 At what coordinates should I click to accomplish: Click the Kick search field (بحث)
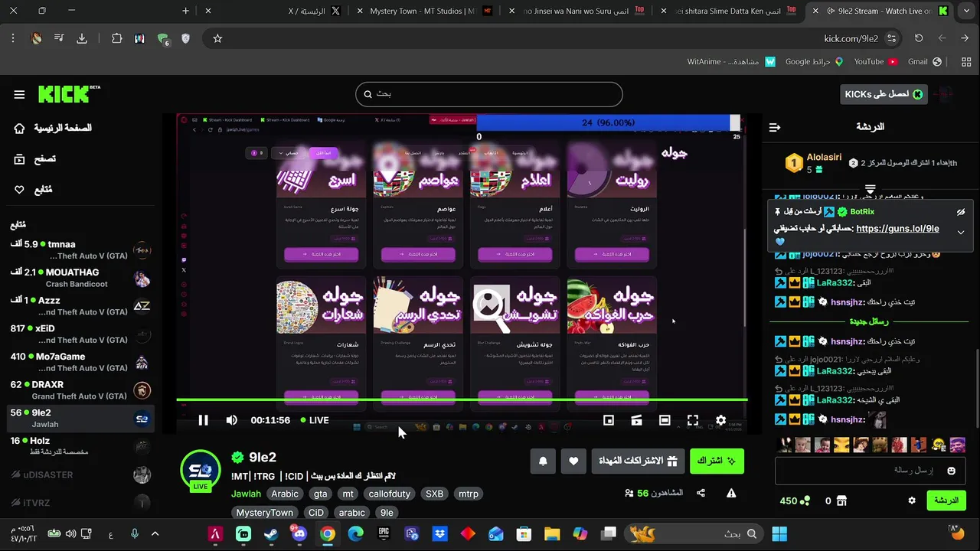pos(488,94)
